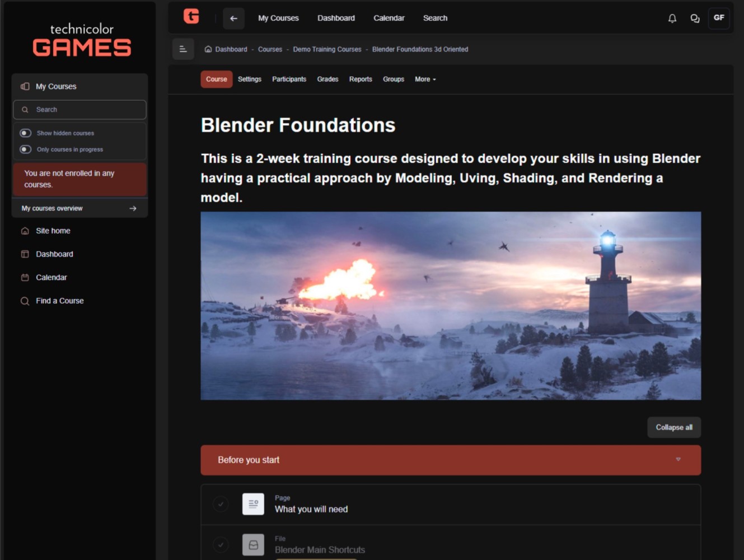Click the arrow beside My courses overview
744x560 pixels.
[133, 208]
